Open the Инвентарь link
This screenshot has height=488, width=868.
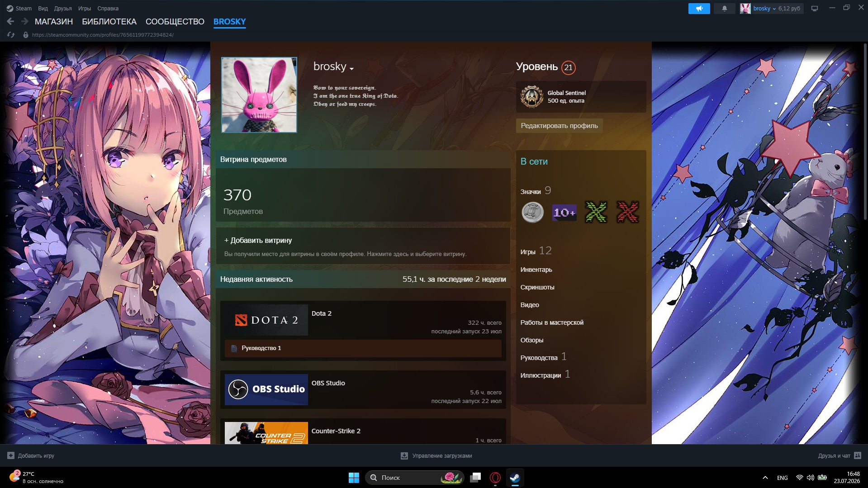pos(536,270)
